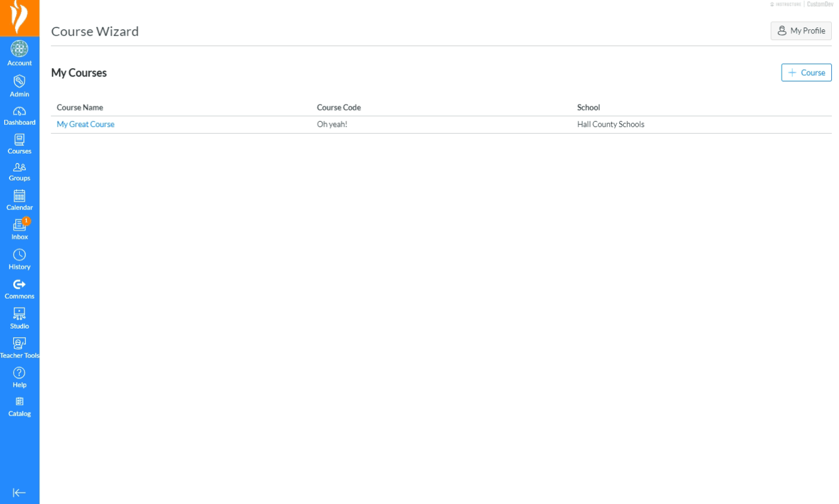Click the Help icon
Image resolution: width=839 pixels, height=504 pixels.
pyautogui.click(x=20, y=374)
